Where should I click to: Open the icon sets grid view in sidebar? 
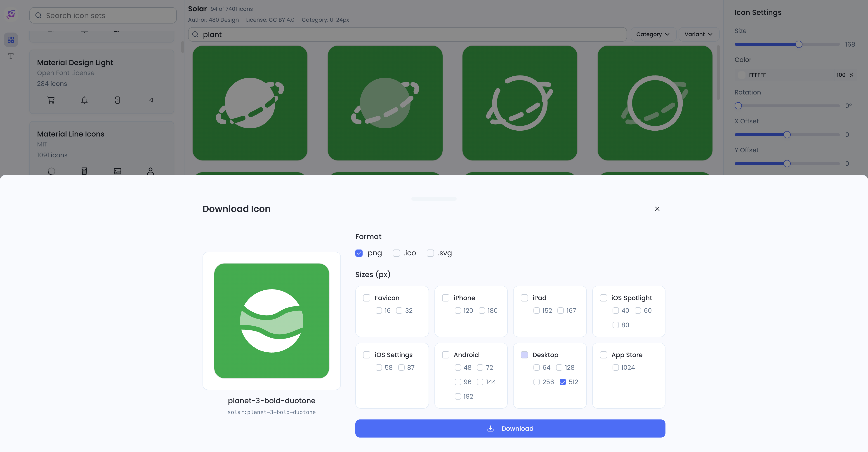10,39
